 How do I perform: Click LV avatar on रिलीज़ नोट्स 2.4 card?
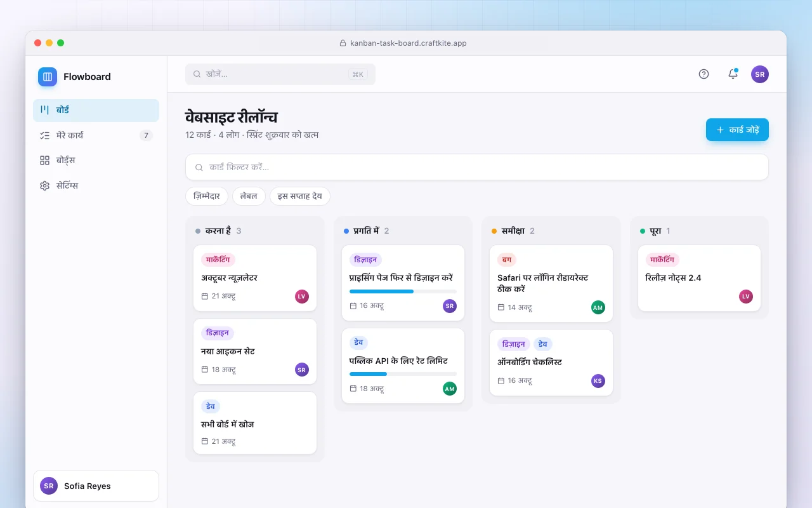(x=746, y=296)
